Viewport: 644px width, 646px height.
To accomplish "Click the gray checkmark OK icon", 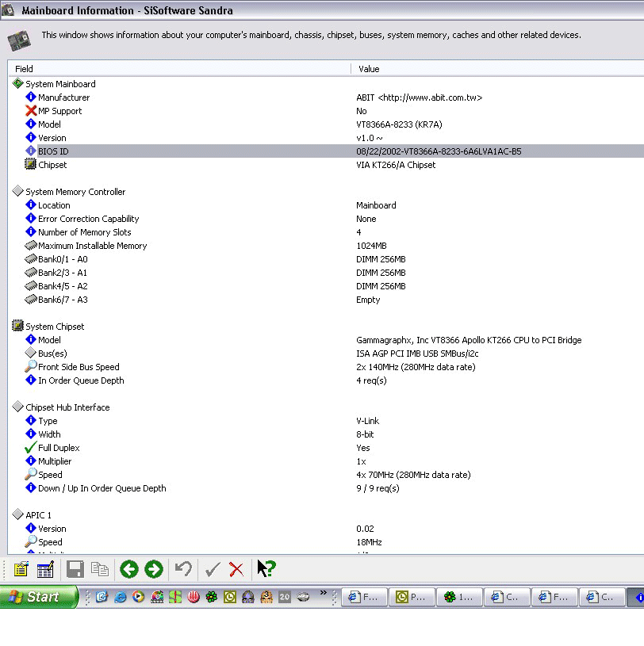I will [x=213, y=569].
